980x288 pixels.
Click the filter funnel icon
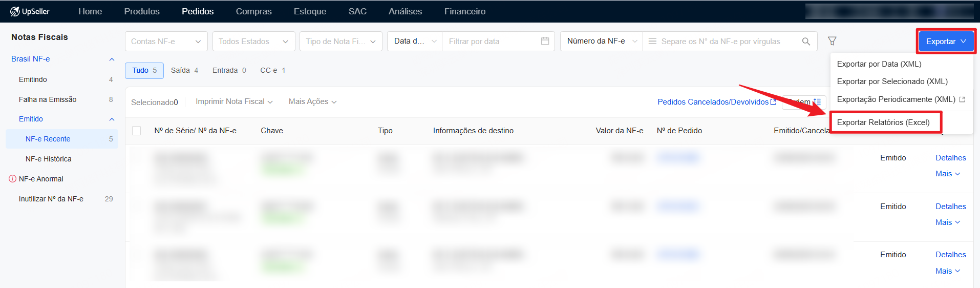point(832,41)
